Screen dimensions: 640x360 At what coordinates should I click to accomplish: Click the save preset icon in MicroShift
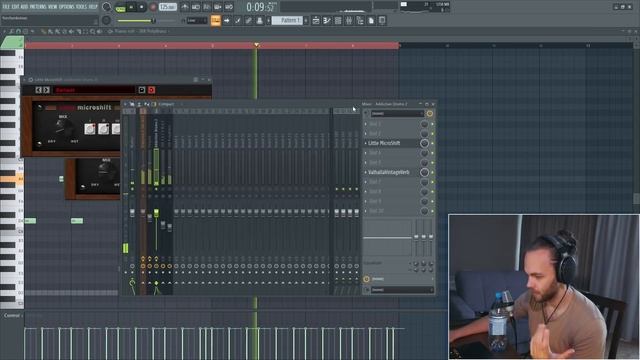click(x=142, y=90)
